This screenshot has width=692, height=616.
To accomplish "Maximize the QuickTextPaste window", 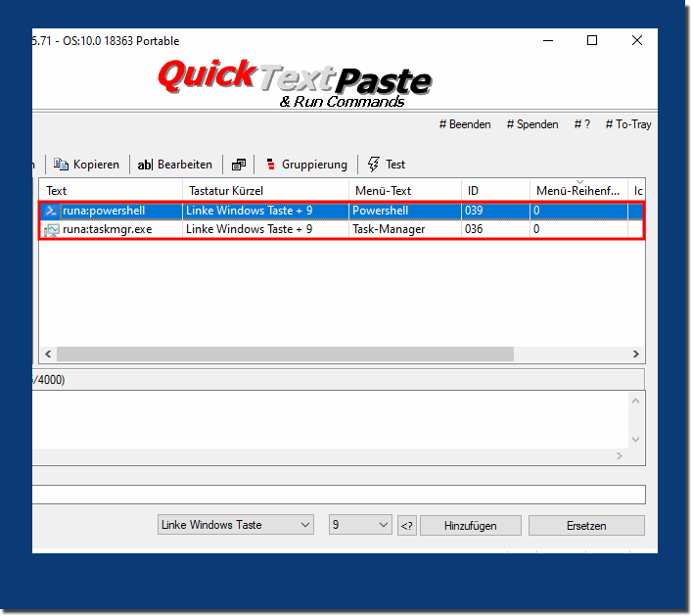I will (592, 40).
